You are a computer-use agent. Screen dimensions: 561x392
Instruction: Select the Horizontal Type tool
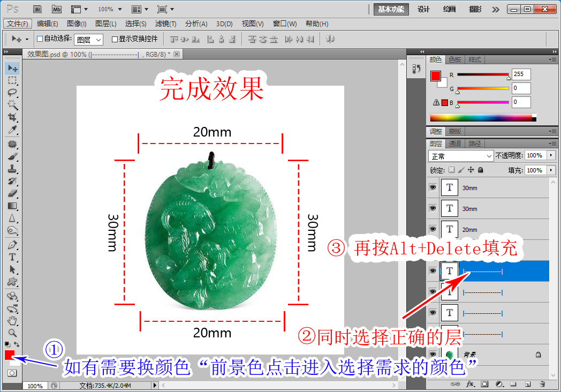pos(12,257)
